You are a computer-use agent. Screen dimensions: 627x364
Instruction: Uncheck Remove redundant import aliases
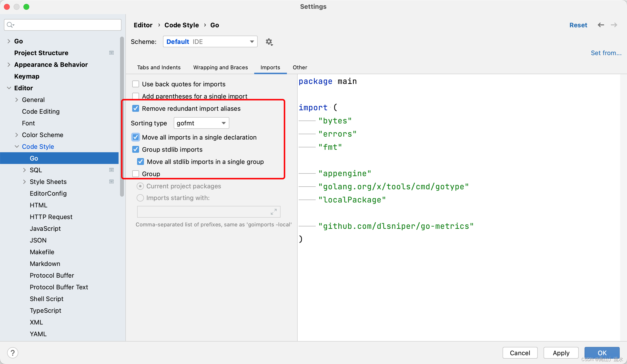click(136, 109)
